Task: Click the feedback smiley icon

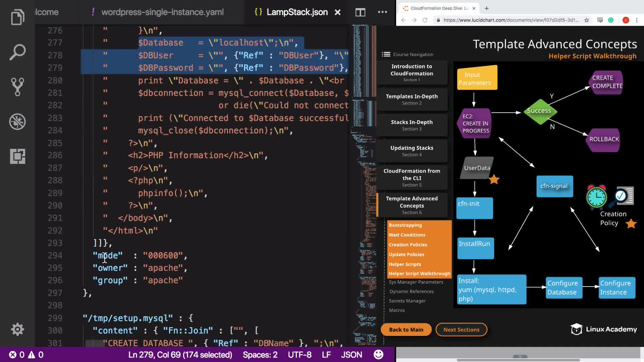Action: click(378, 354)
